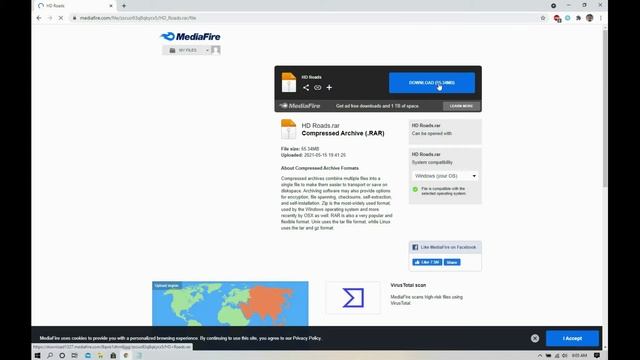640x360 pixels.
Task: Click the browser address bar
Action: (x=304, y=18)
